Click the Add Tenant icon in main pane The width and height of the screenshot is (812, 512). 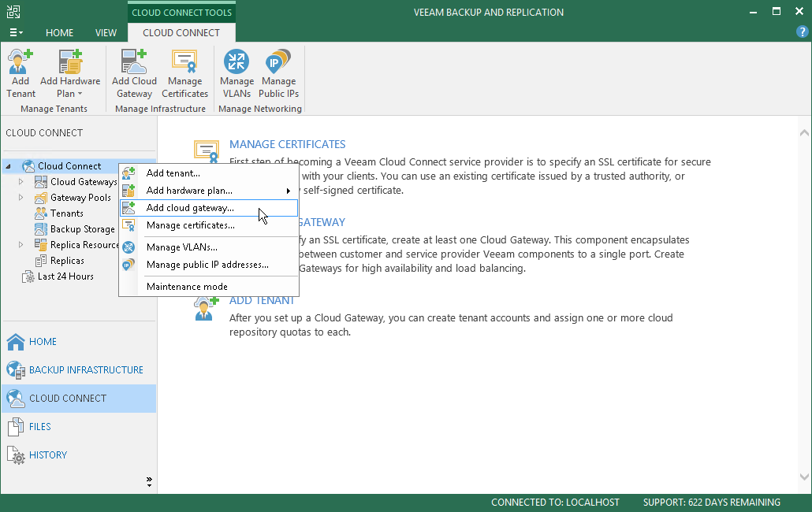[x=206, y=309]
